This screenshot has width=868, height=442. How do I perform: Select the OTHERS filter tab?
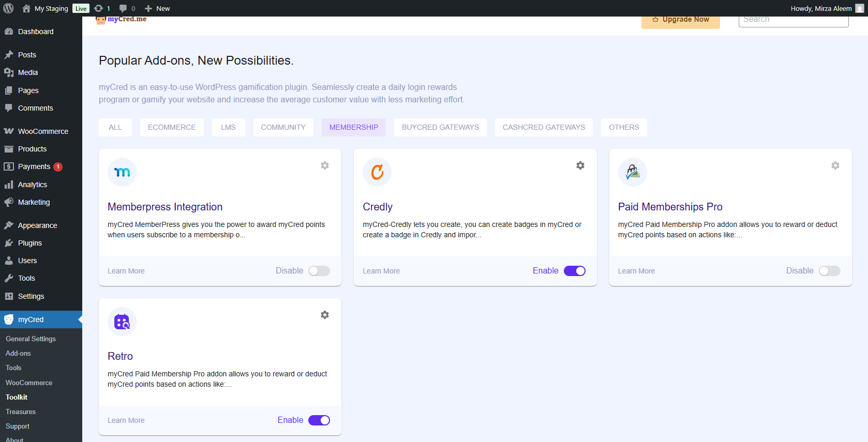tap(624, 127)
